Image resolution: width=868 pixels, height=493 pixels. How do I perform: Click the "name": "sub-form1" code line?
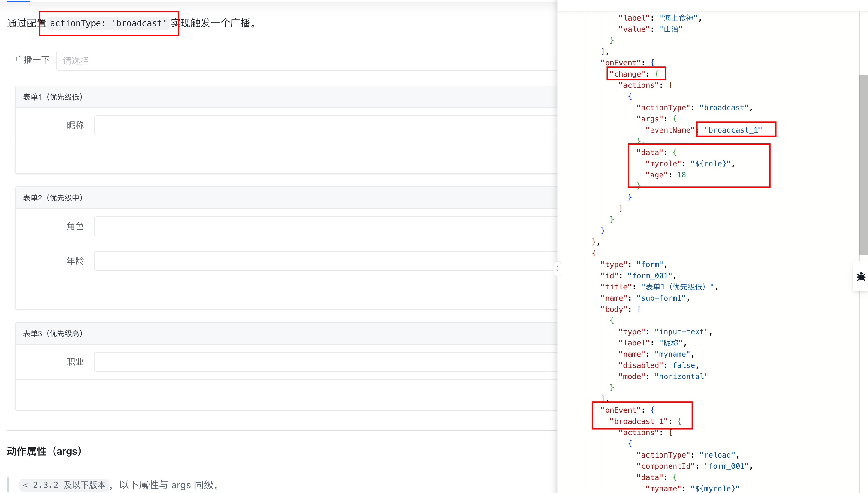coord(645,298)
